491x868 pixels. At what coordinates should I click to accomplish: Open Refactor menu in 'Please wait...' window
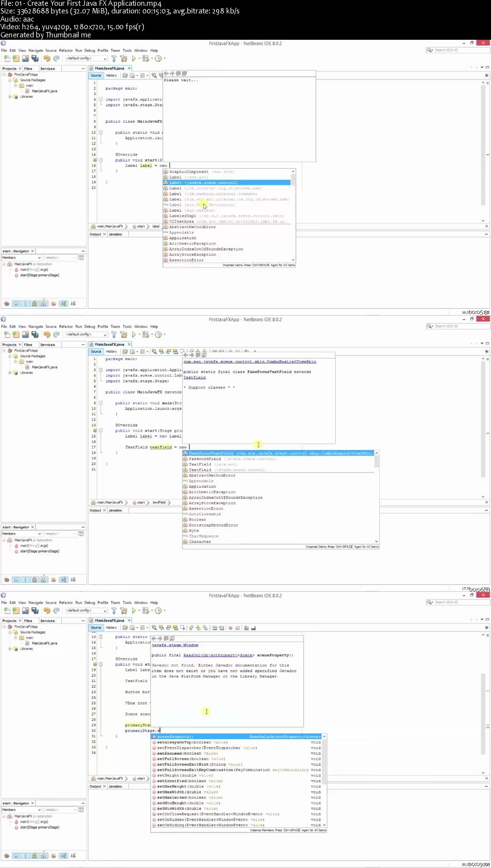point(66,50)
